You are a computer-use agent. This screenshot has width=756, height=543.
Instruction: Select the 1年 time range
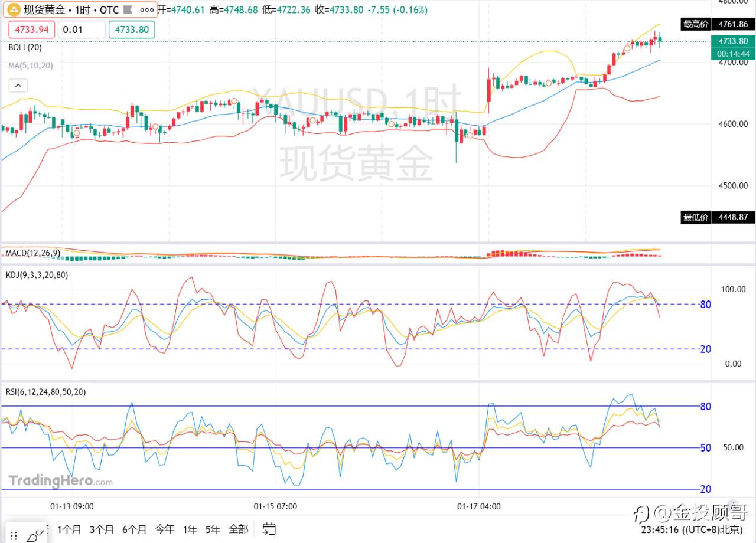pos(190,529)
